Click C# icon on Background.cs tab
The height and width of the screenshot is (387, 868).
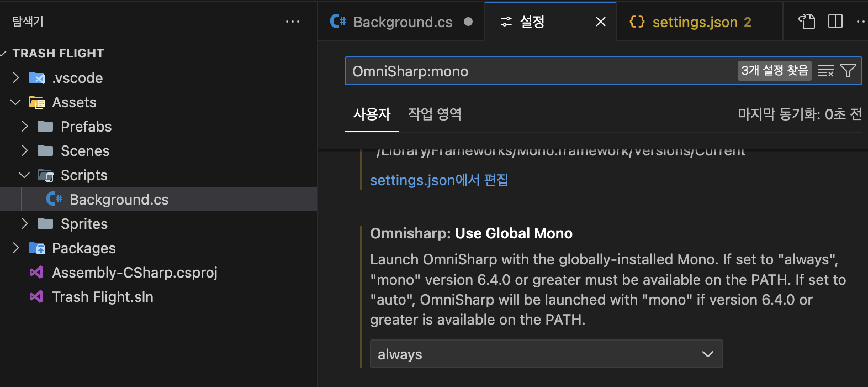(338, 22)
